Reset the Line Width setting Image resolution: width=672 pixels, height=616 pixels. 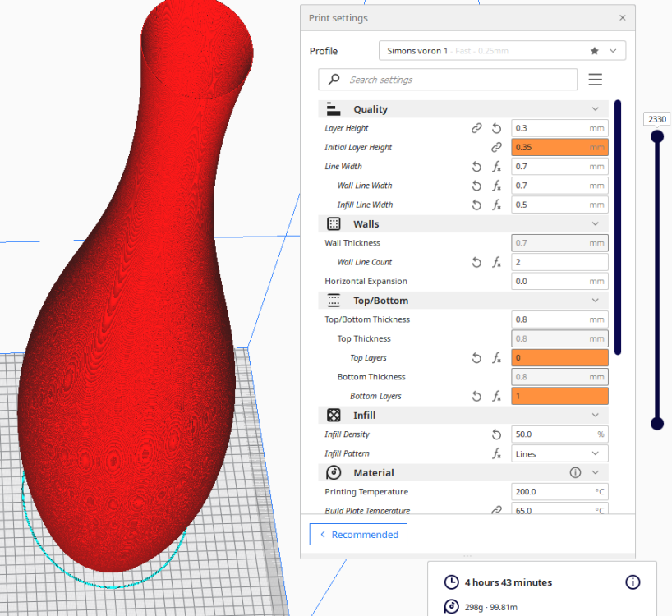click(x=476, y=167)
